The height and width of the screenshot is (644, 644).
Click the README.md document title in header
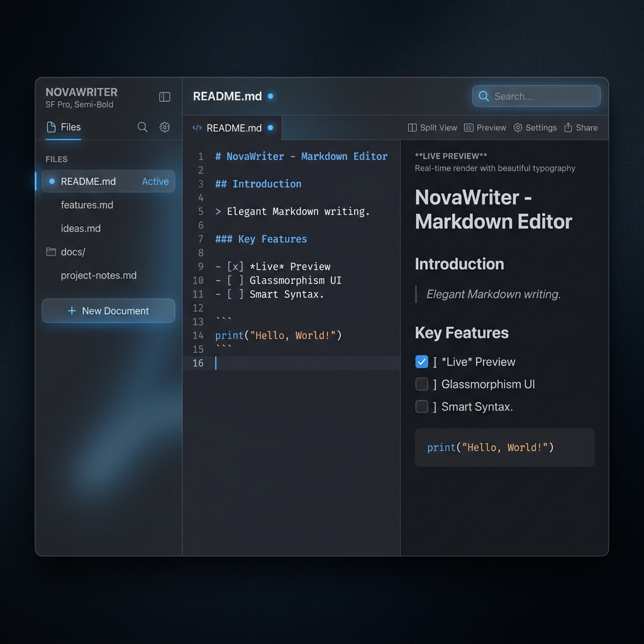coord(227,96)
